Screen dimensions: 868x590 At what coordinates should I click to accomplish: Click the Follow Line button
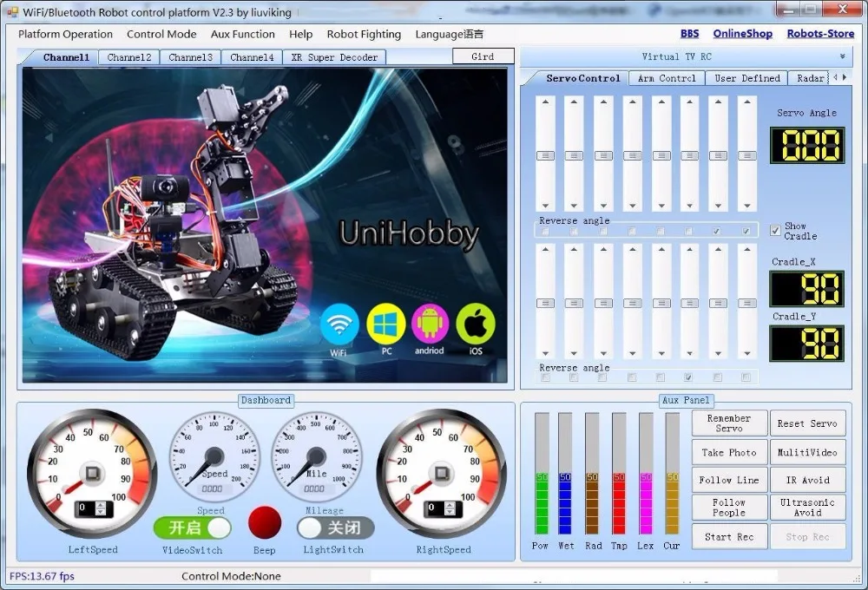[729, 480]
